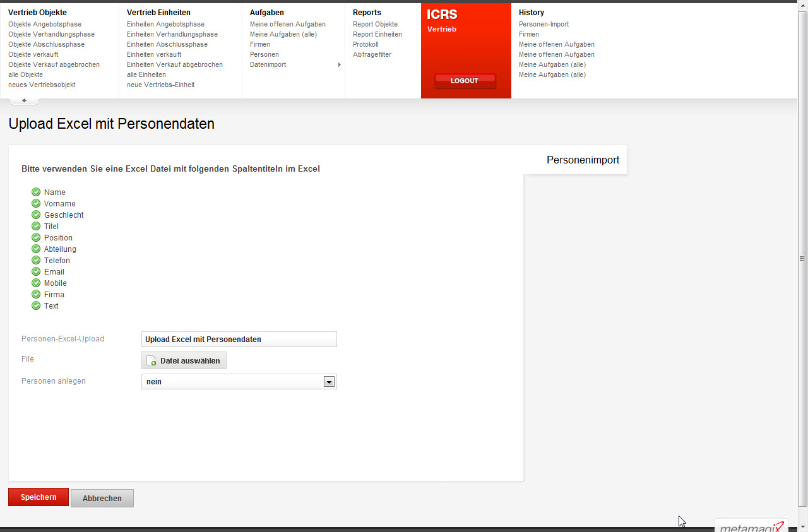Click the green check icon beside Name

point(36,192)
